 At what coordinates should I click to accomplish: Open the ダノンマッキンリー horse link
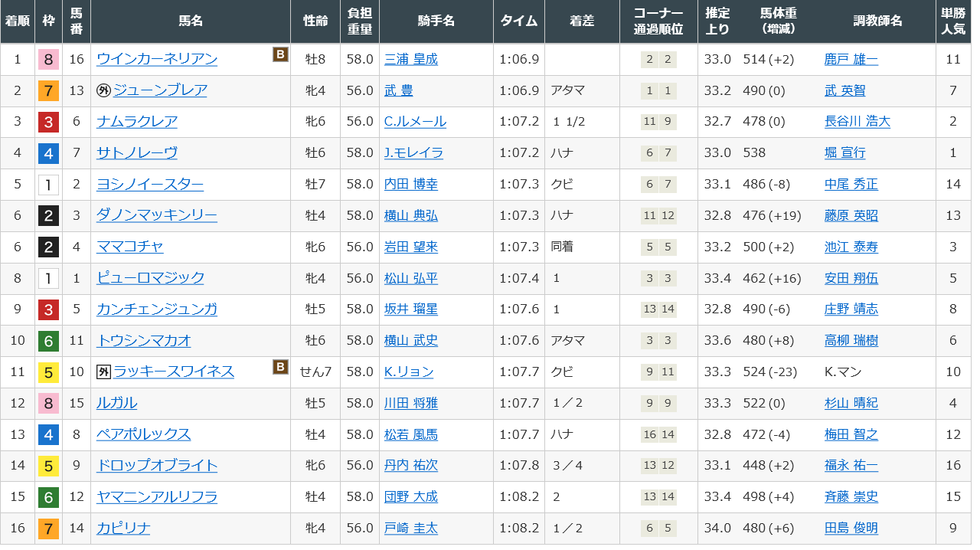(157, 215)
